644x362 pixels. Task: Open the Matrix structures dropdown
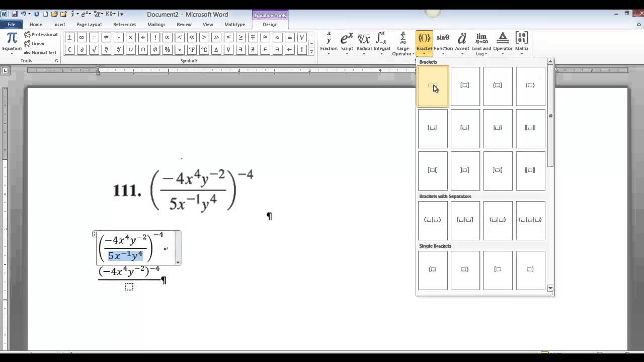[522, 43]
